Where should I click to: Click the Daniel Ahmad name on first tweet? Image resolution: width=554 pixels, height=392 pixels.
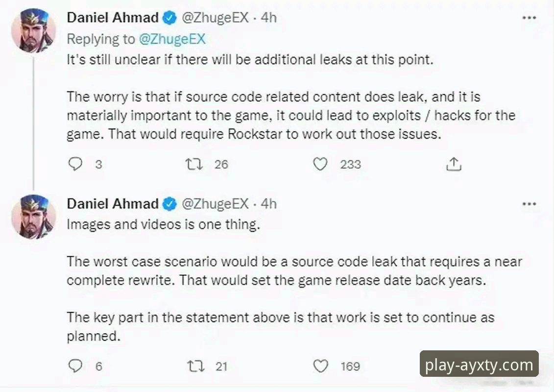[113, 18]
